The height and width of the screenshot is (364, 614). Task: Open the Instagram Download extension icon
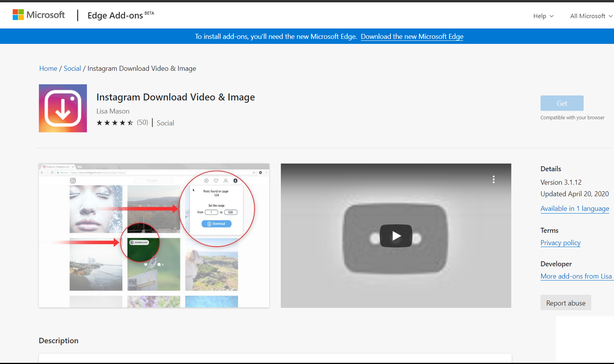click(x=63, y=108)
